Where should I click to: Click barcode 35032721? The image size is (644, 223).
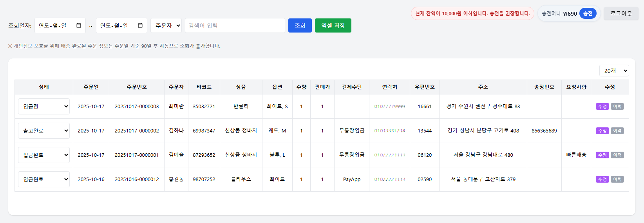coord(204,107)
